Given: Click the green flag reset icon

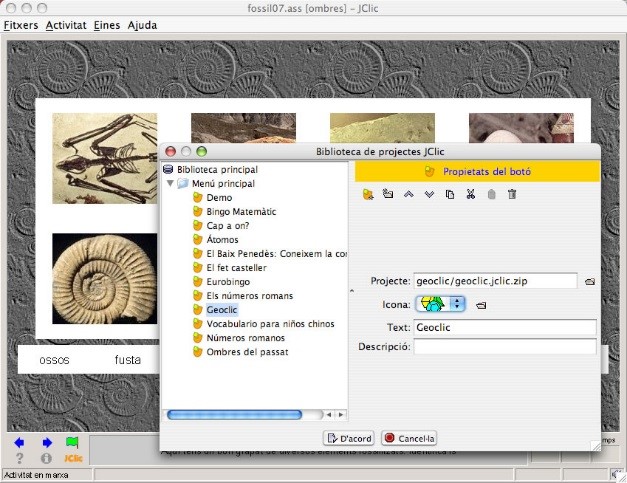Looking at the screenshot, I should coord(71,442).
